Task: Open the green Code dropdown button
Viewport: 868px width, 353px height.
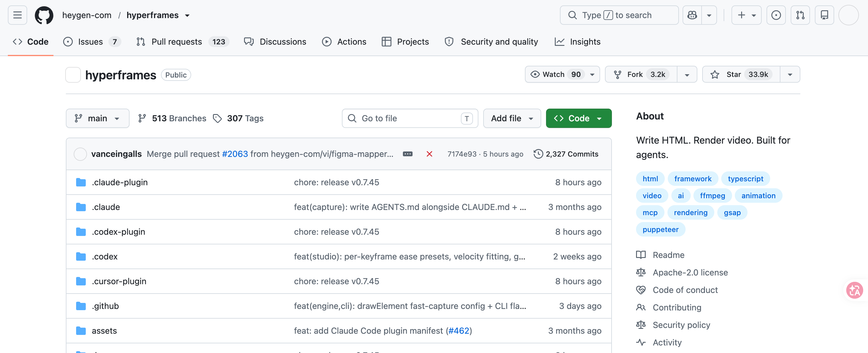Action: pyautogui.click(x=579, y=119)
